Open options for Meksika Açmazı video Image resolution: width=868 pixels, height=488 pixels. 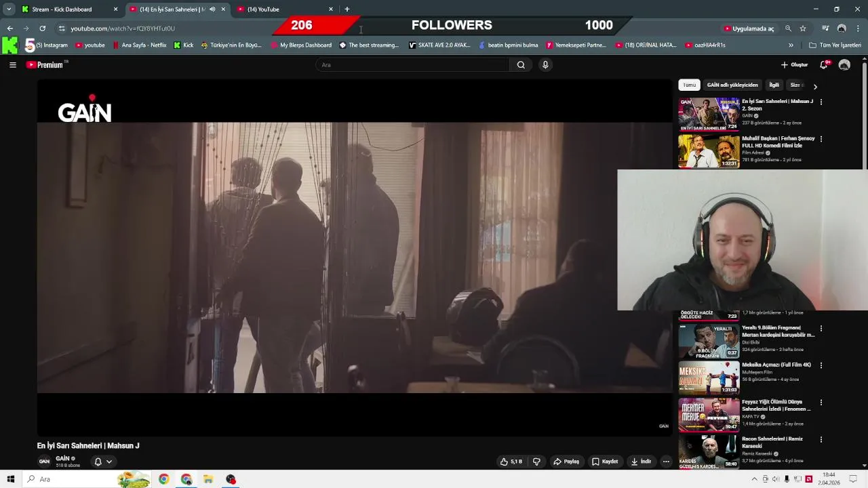point(821,365)
